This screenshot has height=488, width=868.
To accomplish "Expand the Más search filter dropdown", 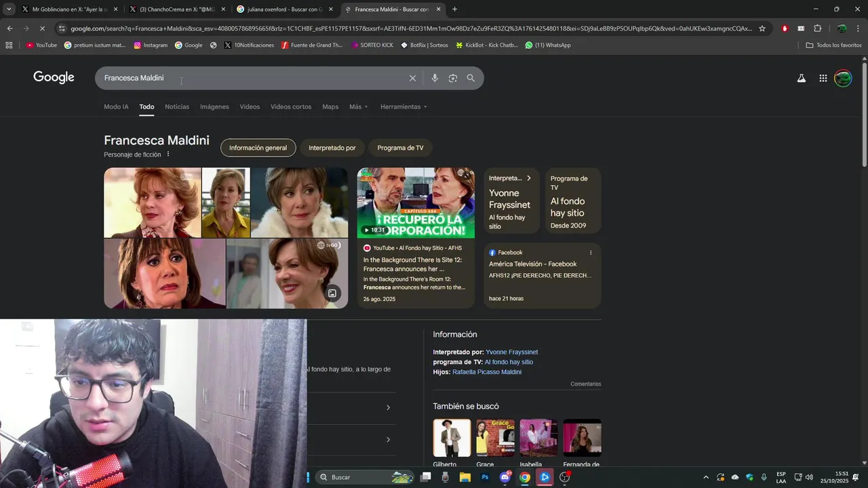I will pos(359,107).
